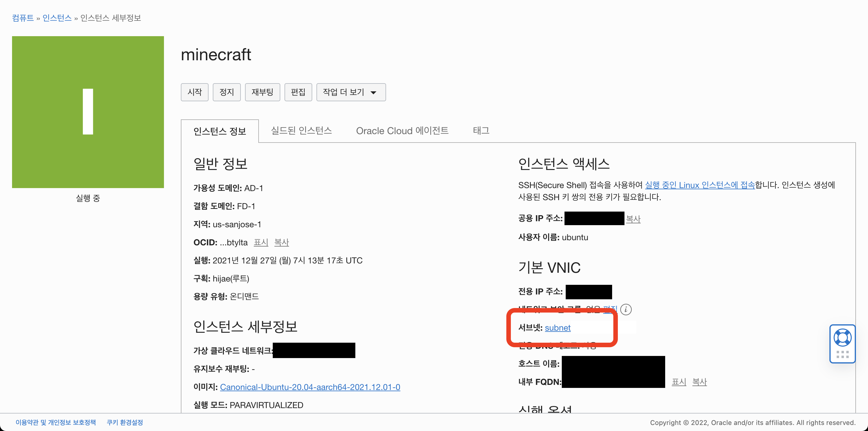Show the full OCID with 표시
This screenshot has height=431, width=868.
[x=261, y=242]
